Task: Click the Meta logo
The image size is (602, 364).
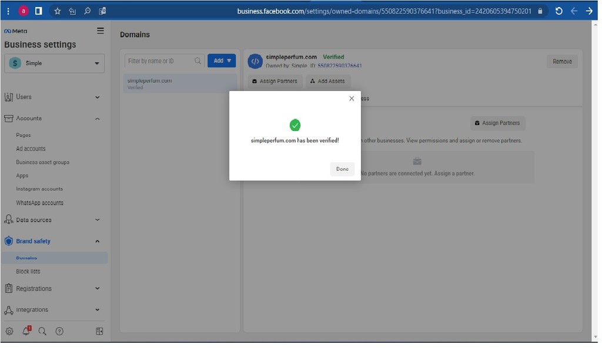Action: (x=16, y=31)
